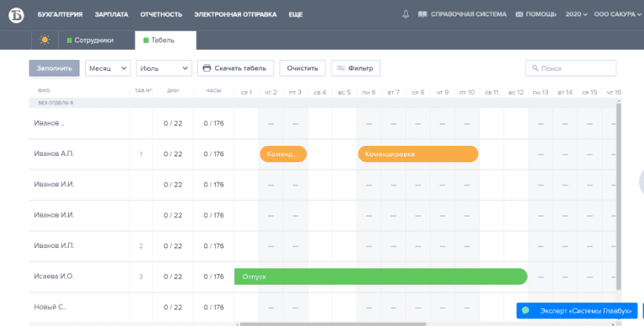Click the book icon of Справочная система

pyautogui.click(x=423, y=14)
